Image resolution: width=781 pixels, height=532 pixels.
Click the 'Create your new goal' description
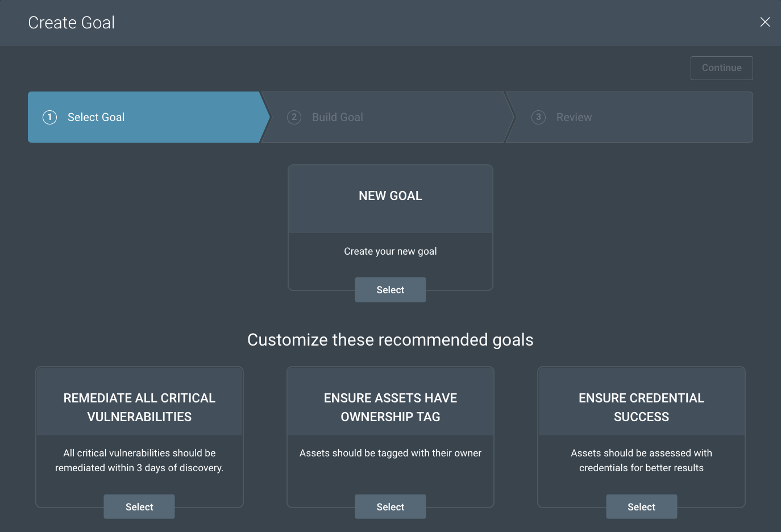[x=390, y=251]
